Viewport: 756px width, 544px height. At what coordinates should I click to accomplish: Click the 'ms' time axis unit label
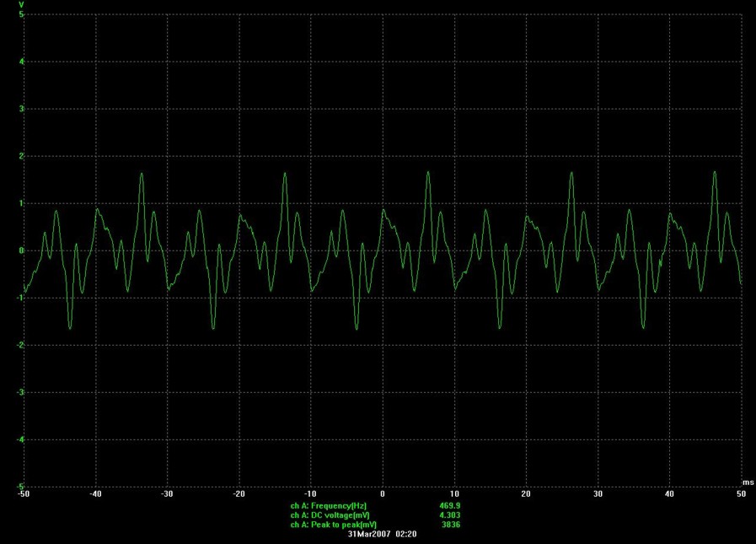748,482
